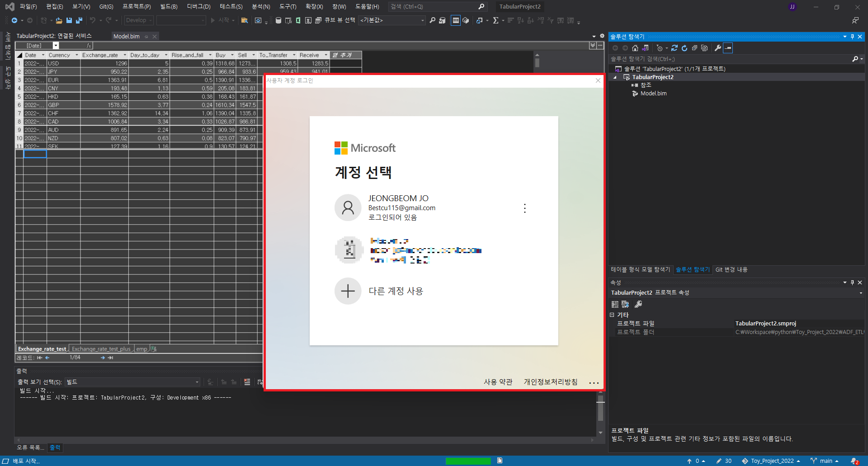Image resolution: width=868 pixels, height=466 pixels.
Task: Click the account options three-dots for JEONGBEOM JO
Action: pos(524,208)
